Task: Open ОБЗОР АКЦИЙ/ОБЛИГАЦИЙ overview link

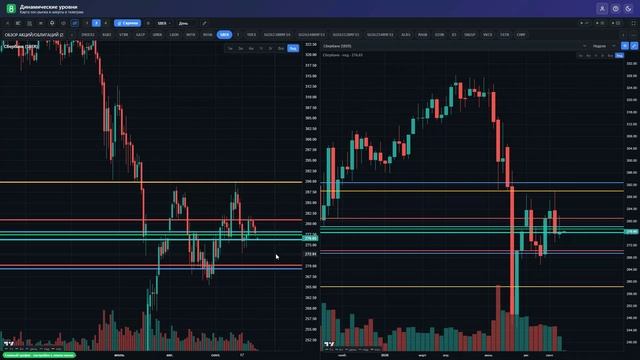Action: pos(34,35)
